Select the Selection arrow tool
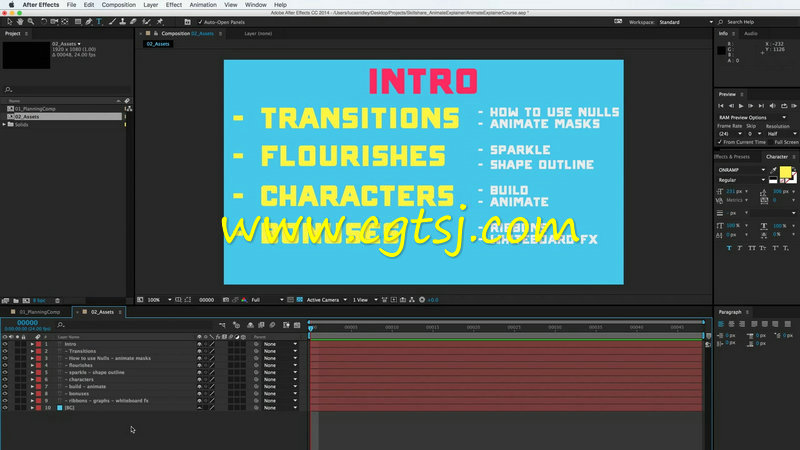This screenshot has width=800, height=450. [9, 22]
